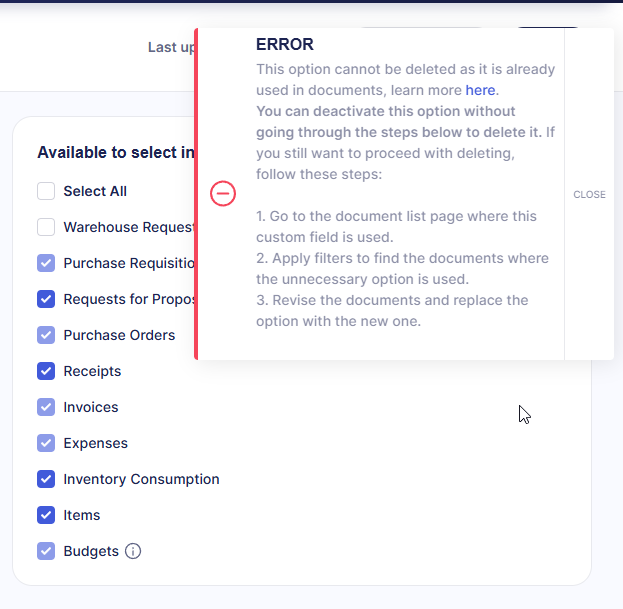
Task: Click the 'Last up' text in header
Action: (x=172, y=47)
